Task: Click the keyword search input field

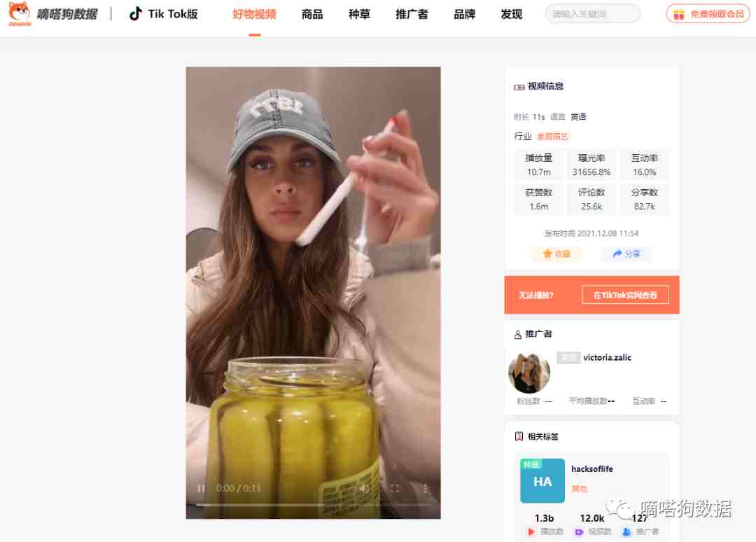Action: pos(593,14)
